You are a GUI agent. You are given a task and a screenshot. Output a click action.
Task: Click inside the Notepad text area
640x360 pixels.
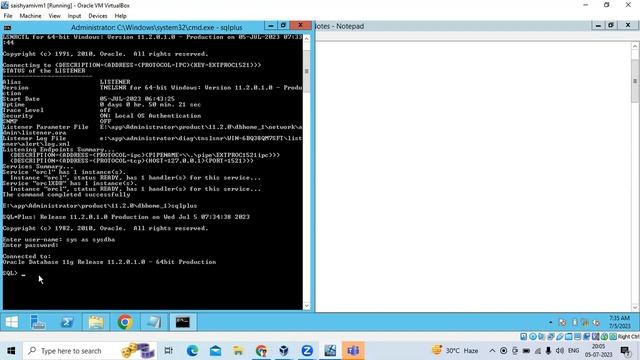coord(473,176)
